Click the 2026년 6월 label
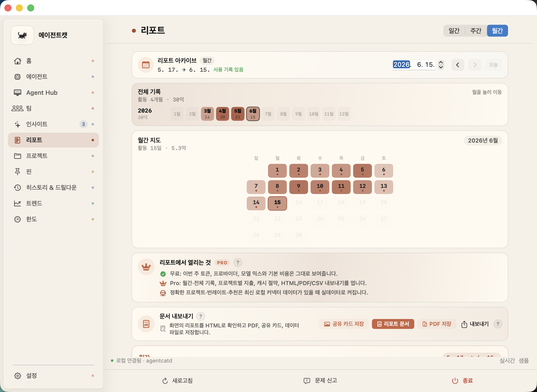This screenshot has width=537, height=392. pyautogui.click(x=483, y=141)
